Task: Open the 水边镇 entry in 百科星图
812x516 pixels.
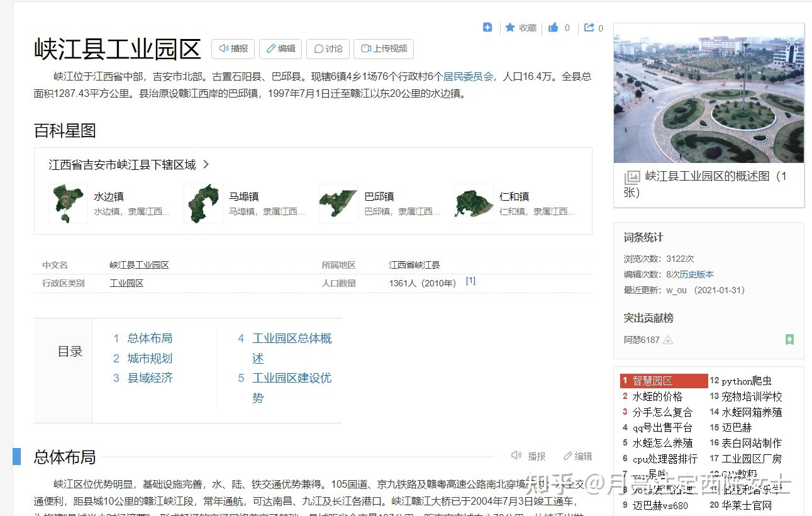Action: [x=109, y=196]
